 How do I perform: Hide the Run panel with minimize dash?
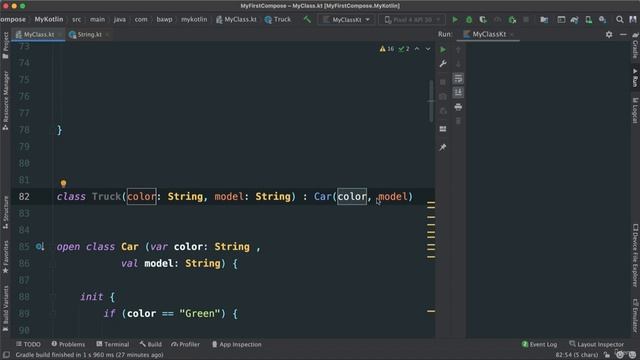[x=623, y=34]
